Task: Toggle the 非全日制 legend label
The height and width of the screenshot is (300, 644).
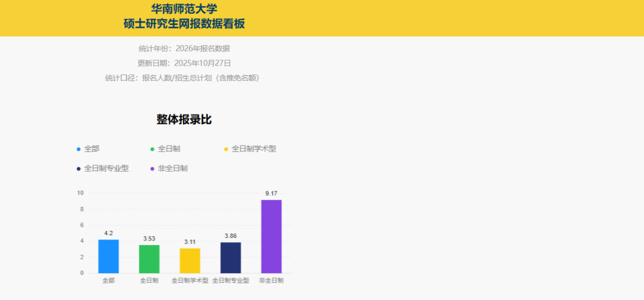Action: pos(172,169)
